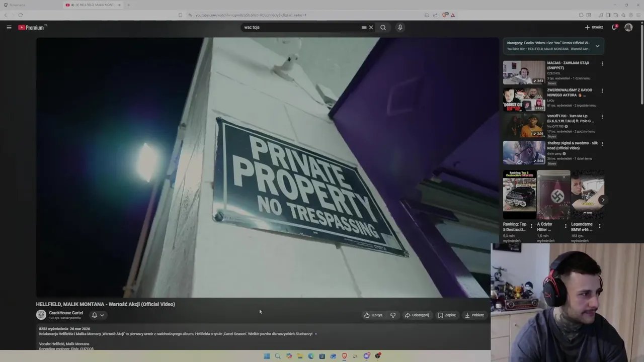Submit search with the magnifying glass icon

point(383,27)
